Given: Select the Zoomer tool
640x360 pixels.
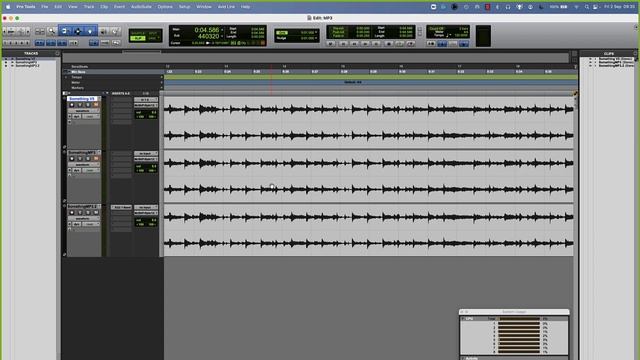Looking at the screenshot, I should (x=51, y=31).
